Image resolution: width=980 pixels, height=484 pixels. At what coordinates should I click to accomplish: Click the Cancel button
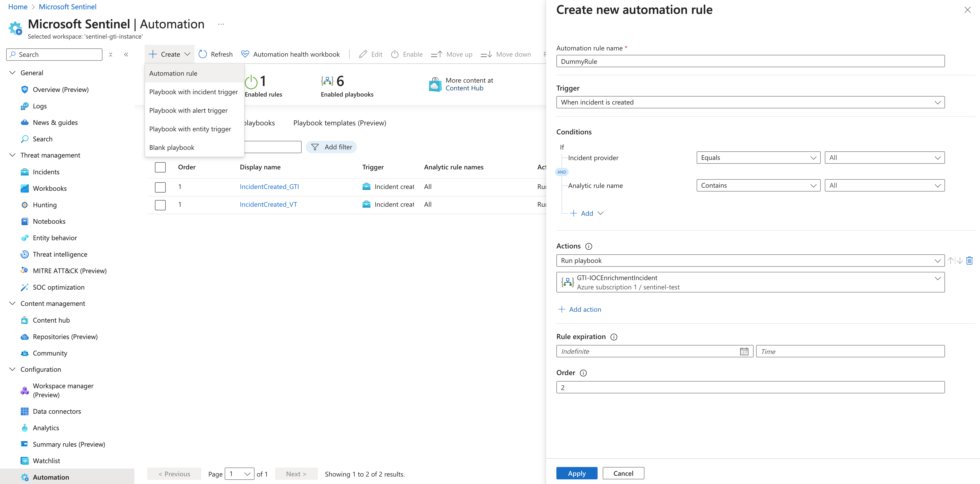click(623, 473)
